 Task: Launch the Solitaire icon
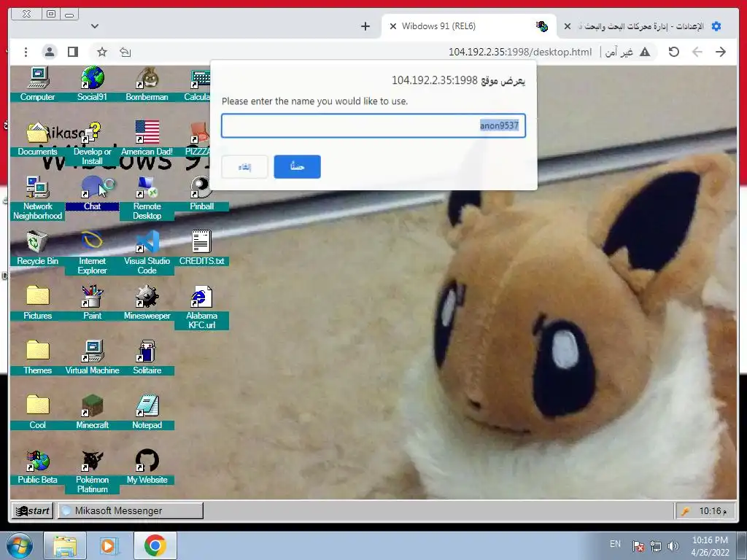click(x=147, y=357)
